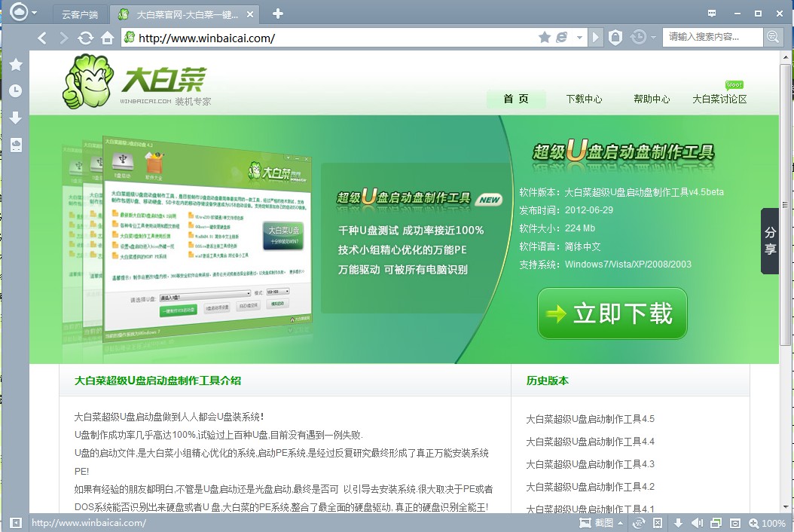Switch to the 云客户端 tab

tap(80, 14)
